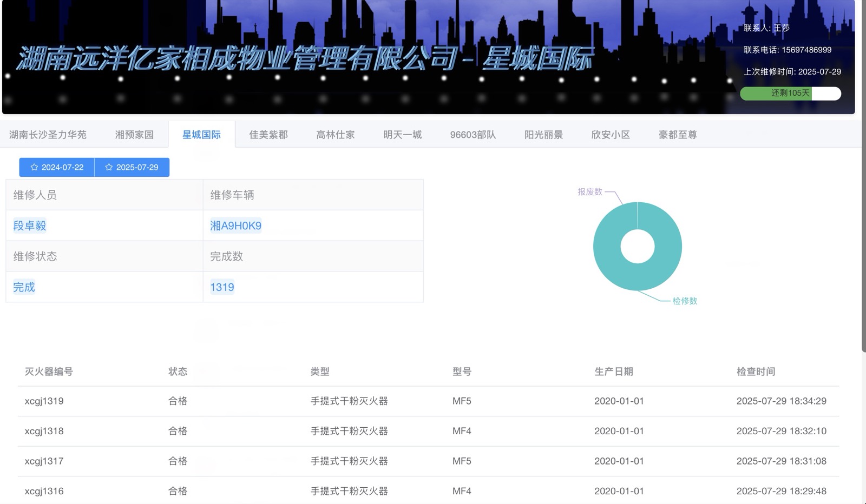
Task: Click the MF4 model in xcgj1318 row
Action: click(462, 431)
